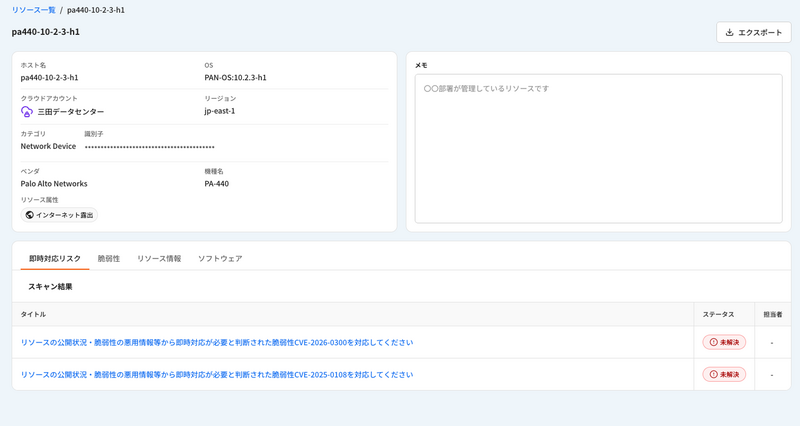Screen dimensions: 800x426
Task: Click the hostname value under ホスト名
Action: click(x=49, y=78)
